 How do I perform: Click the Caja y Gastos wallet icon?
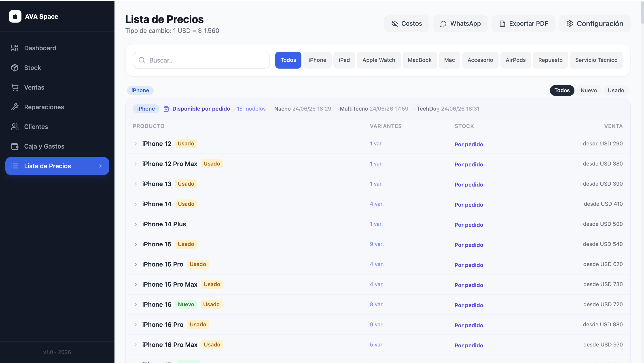coord(15,146)
